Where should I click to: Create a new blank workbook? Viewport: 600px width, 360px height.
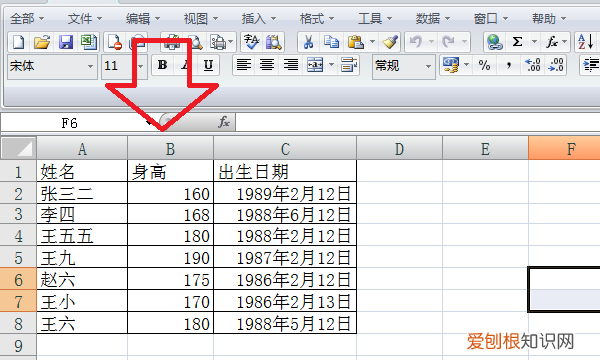(x=18, y=42)
